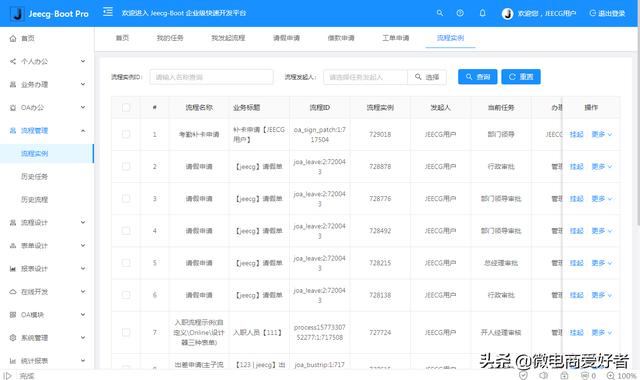Open 更多 dropdown for row 729018
Screen dimensions: 640x380
602,134
